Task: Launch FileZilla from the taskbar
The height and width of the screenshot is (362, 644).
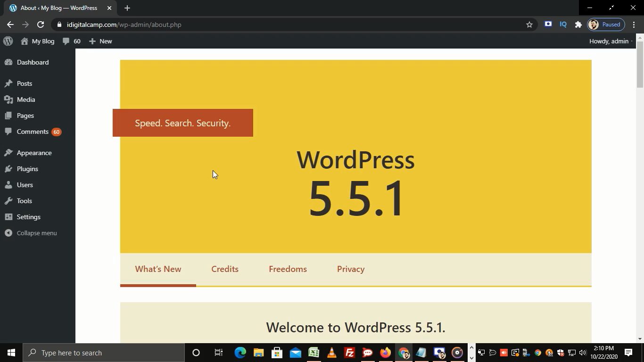Action: pyautogui.click(x=349, y=353)
